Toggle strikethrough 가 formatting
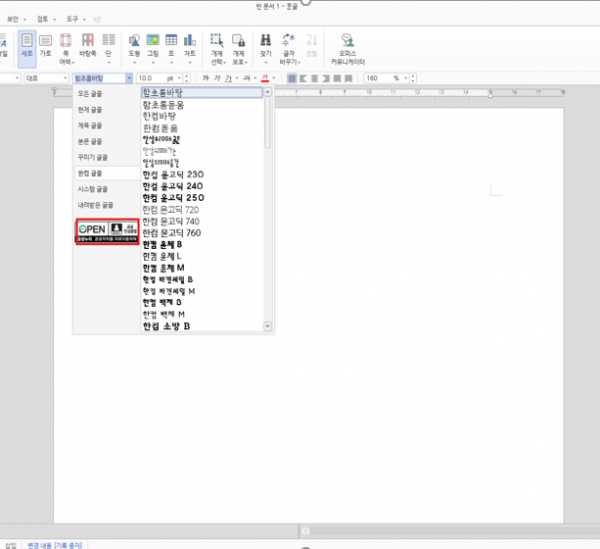The image size is (600, 549). [x=247, y=78]
